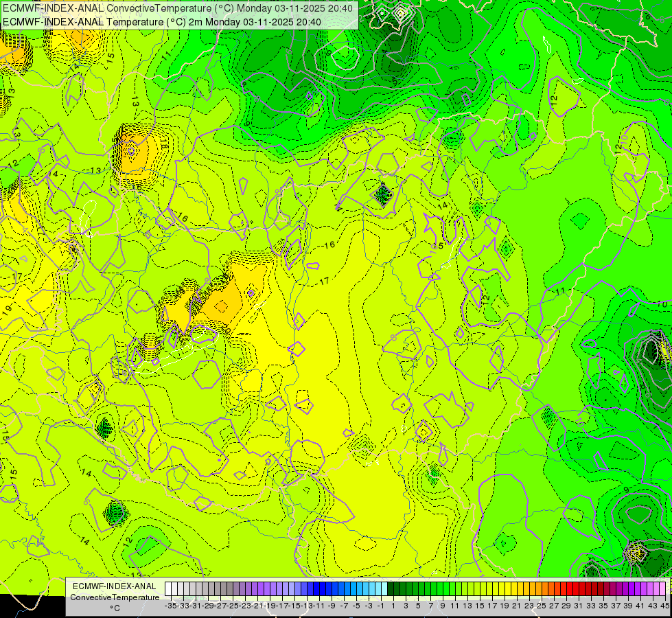Click the 3 value on the legend scale
The height and width of the screenshot is (618, 672).
click(x=406, y=606)
